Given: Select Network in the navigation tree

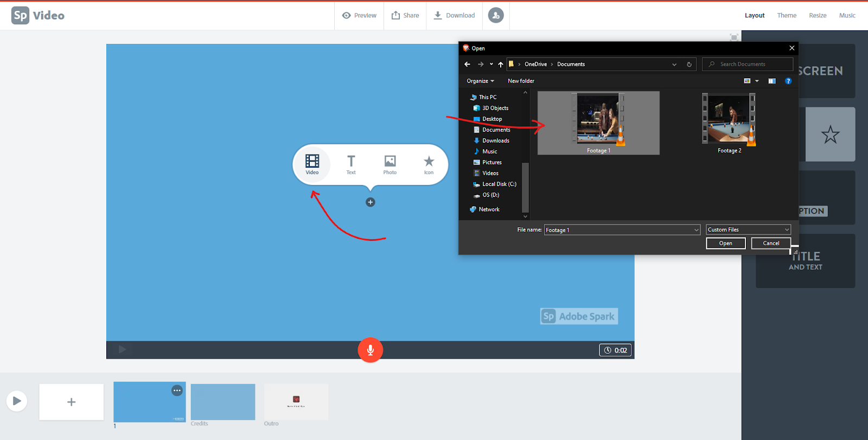Looking at the screenshot, I should (485, 209).
